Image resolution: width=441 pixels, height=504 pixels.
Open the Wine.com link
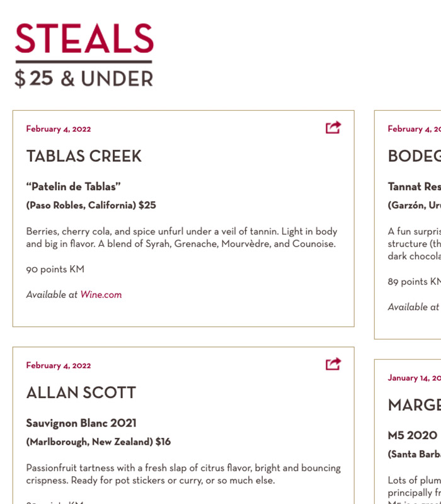click(101, 295)
